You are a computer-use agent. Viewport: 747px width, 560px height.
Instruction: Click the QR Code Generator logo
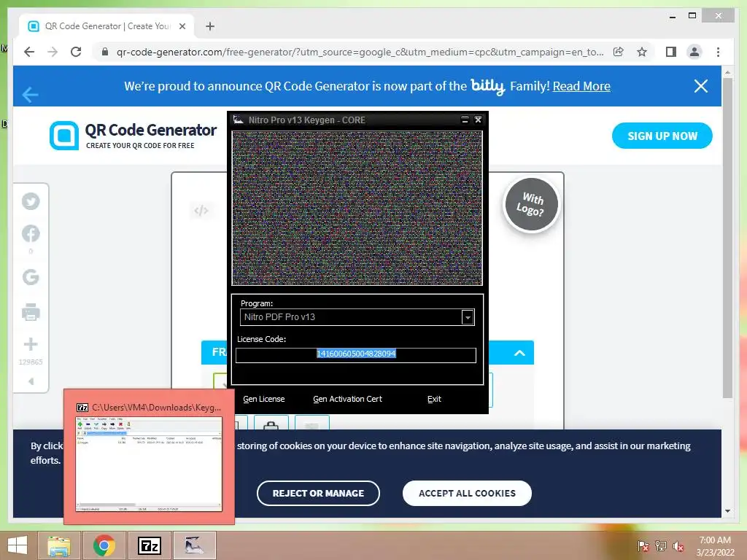[x=133, y=136]
